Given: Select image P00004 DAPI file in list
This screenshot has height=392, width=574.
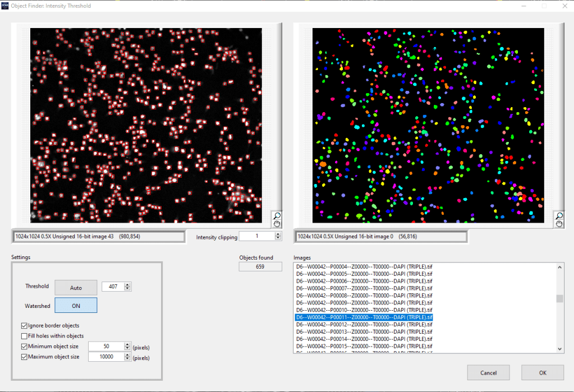Looking at the screenshot, I should tap(364, 266).
